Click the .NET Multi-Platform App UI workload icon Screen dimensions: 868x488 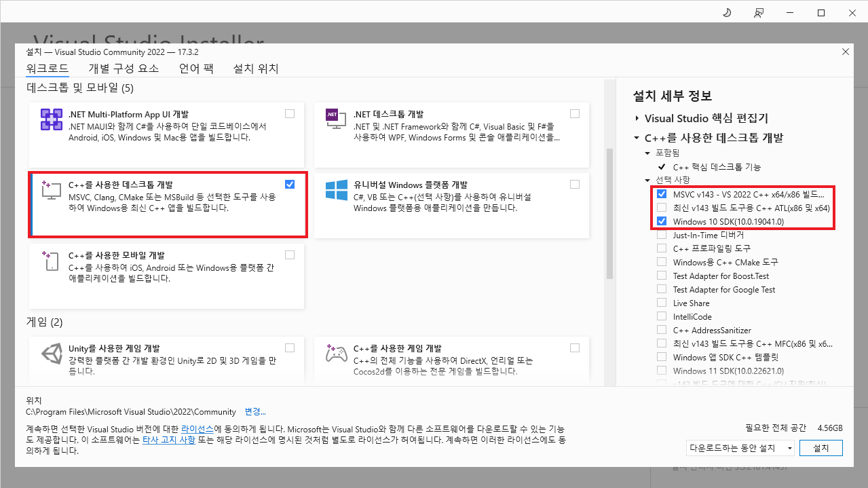click(52, 120)
